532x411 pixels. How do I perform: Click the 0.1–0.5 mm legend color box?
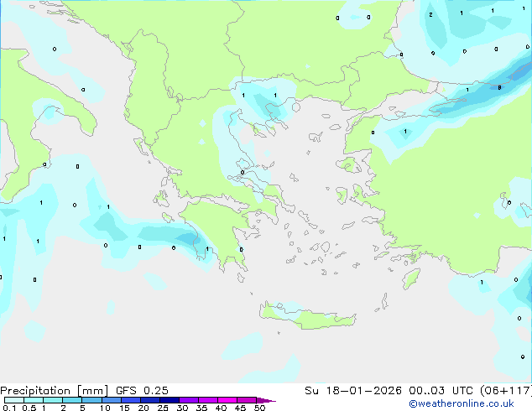[14, 400]
